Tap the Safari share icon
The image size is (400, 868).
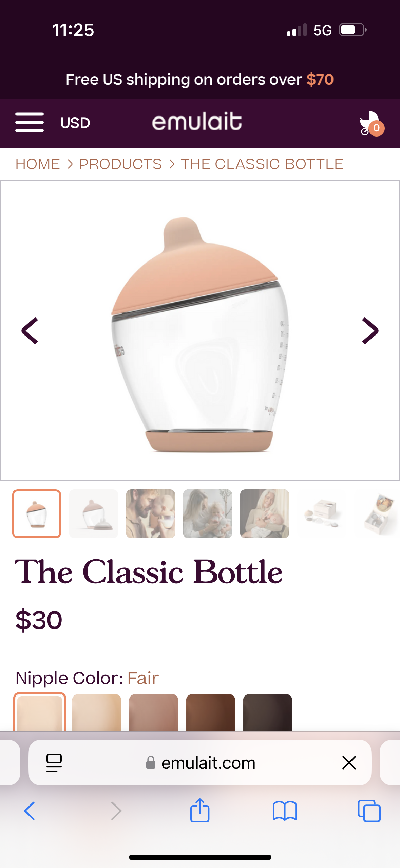pyautogui.click(x=200, y=810)
